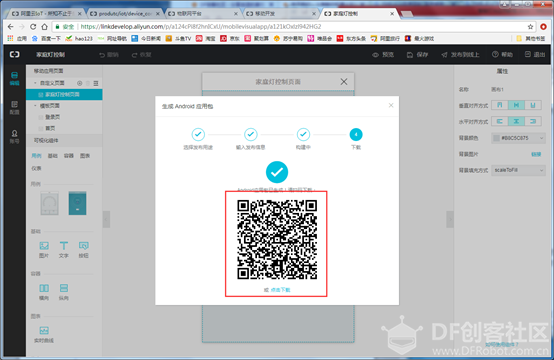Click the 输入发布信息 step circle
Viewport: 554px width, 360px height.
251,134
